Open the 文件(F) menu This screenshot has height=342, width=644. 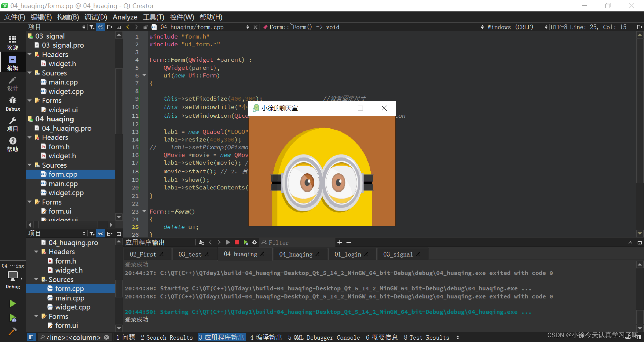tap(14, 17)
